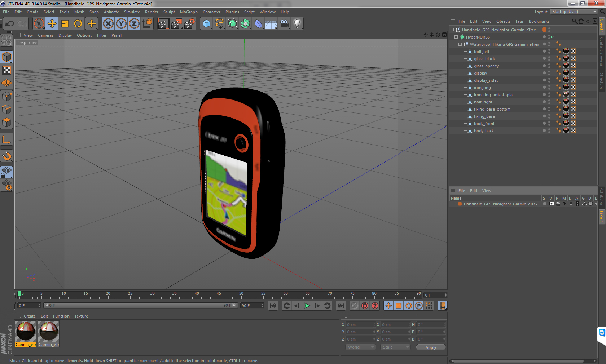Switch to Model mode
Viewport: 606px width, 364px height.
click(7, 57)
